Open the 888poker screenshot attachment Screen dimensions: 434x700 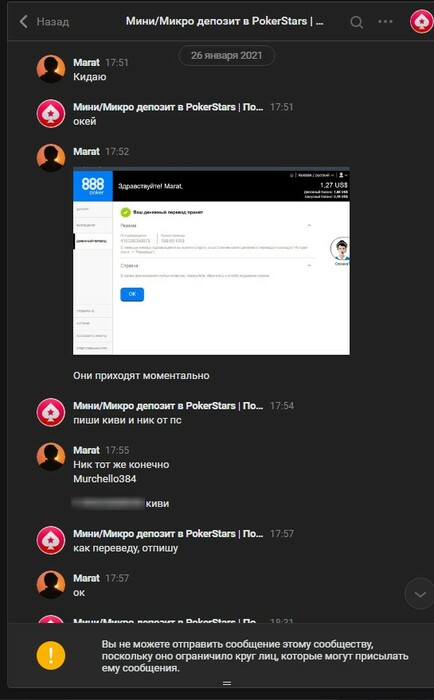click(211, 261)
